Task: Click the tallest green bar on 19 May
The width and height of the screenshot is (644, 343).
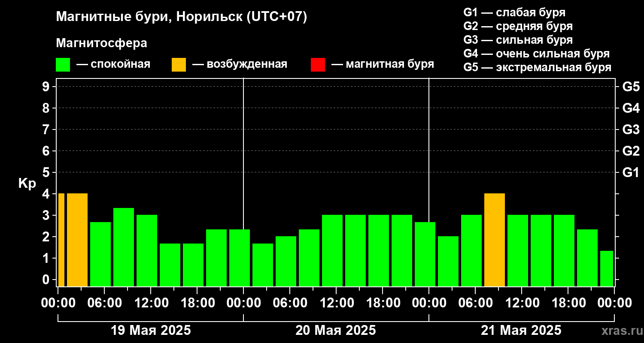Action: click(x=124, y=247)
